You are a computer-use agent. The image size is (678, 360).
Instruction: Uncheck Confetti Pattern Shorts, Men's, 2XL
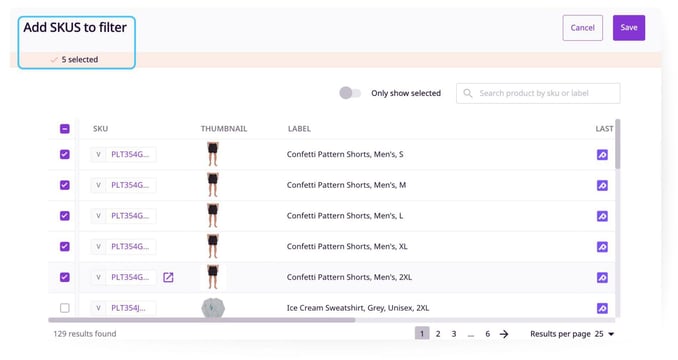click(65, 277)
